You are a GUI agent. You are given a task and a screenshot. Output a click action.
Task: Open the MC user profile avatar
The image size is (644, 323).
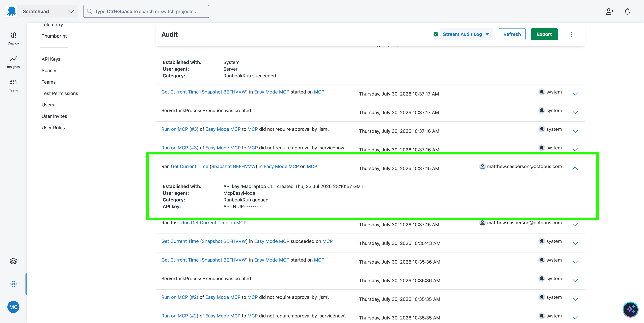click(13, 307)
